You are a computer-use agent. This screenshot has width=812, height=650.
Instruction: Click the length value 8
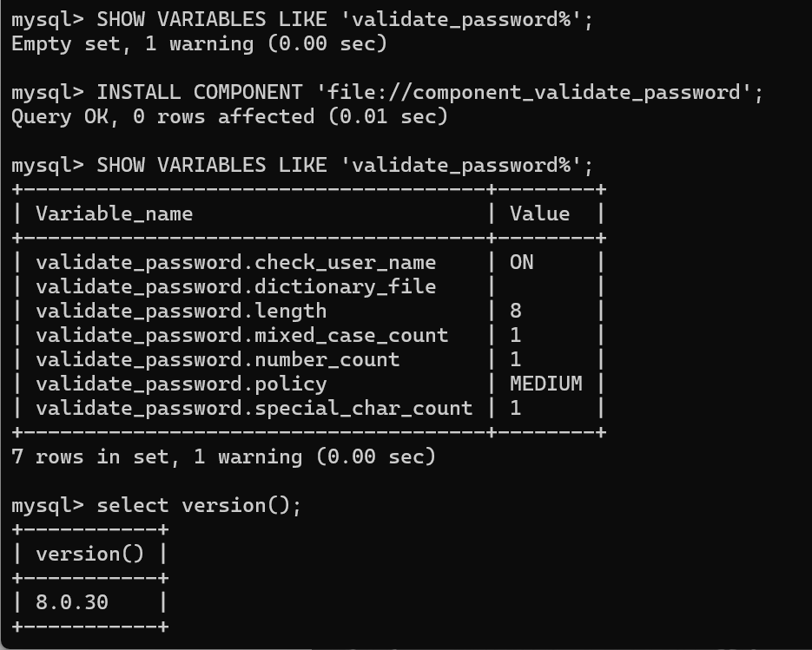(516, 311)
